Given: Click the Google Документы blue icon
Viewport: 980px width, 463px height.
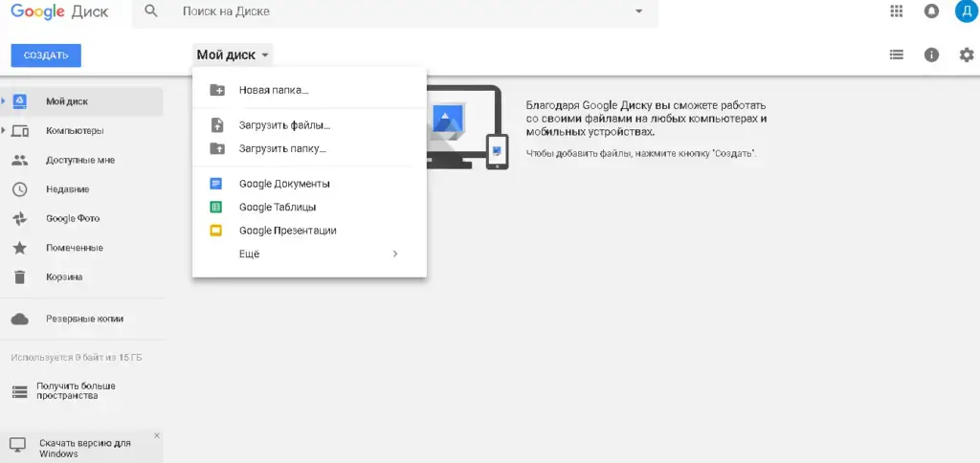Looking at the screenshot, I should tap(216, 183).
